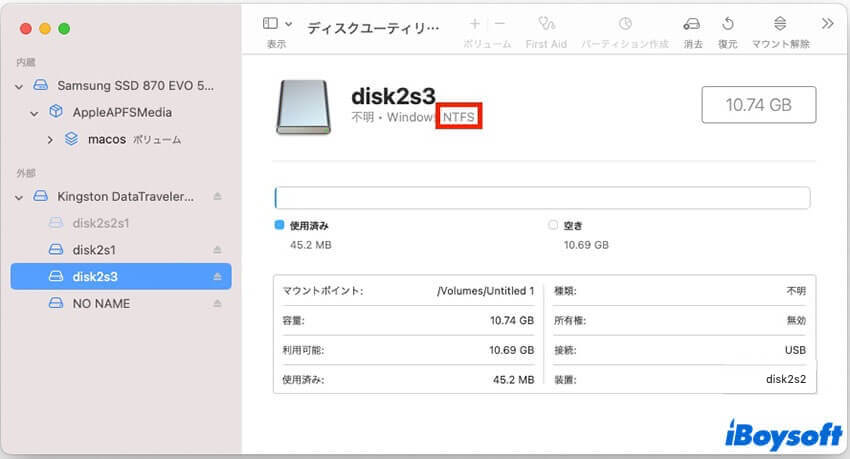This screenshot has height=459, width=850.
Task: Remove volume with the minus icon
Action: coord(500,23)
